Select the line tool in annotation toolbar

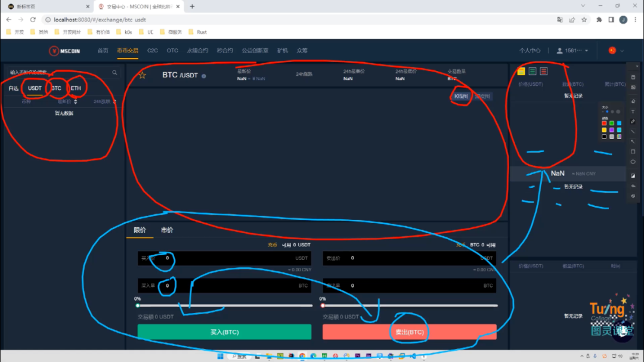[x=633, y=131]
